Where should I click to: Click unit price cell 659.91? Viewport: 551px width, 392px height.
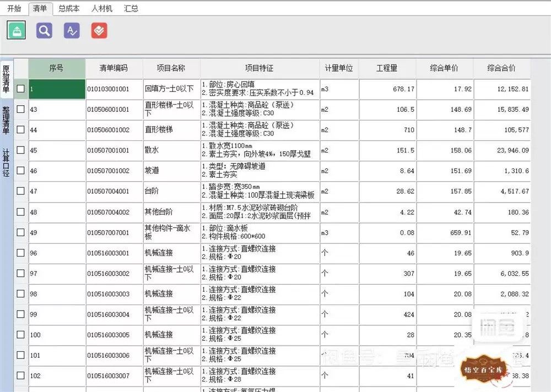pos(445,232)
